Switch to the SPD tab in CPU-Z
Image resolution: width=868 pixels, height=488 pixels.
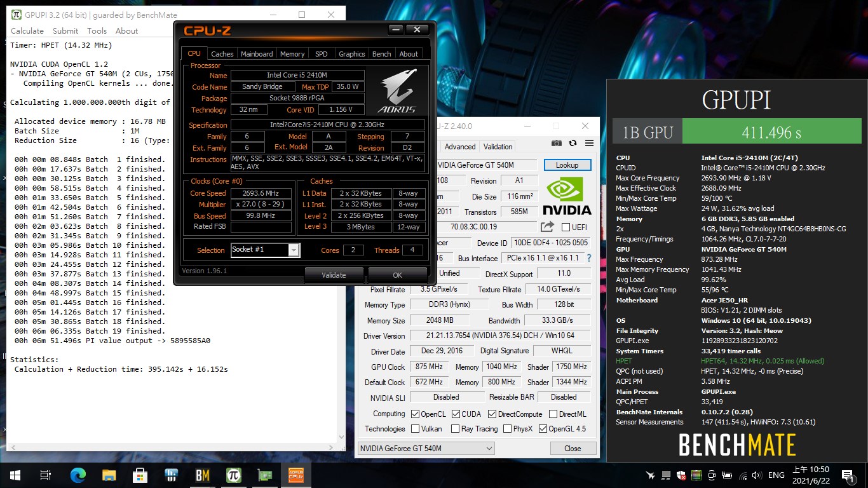point(322,54)
